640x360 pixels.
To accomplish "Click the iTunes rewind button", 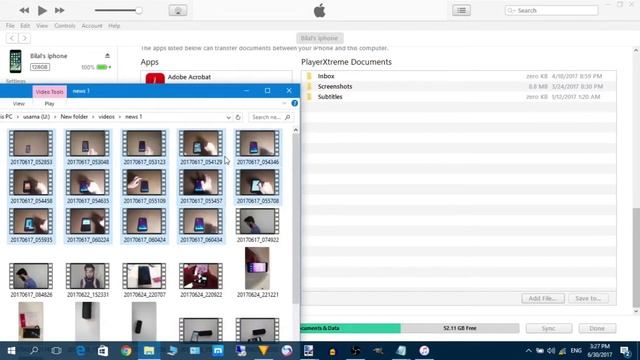I will pyautogui.click(x=24, y=10).
